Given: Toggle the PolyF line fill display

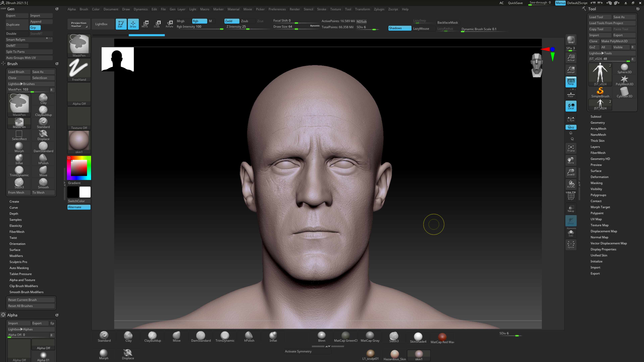Looking at the screenshot, I should click(571, 196).
